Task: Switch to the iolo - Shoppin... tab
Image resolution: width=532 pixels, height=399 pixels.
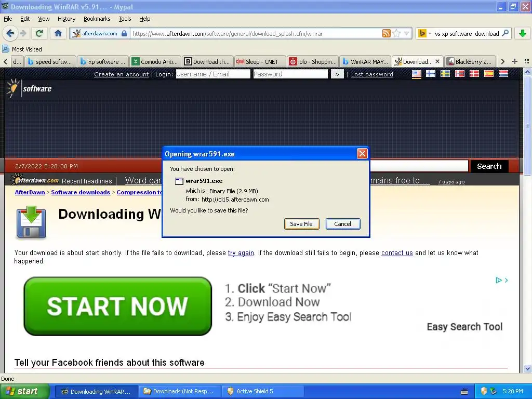Action: (312, 61)
